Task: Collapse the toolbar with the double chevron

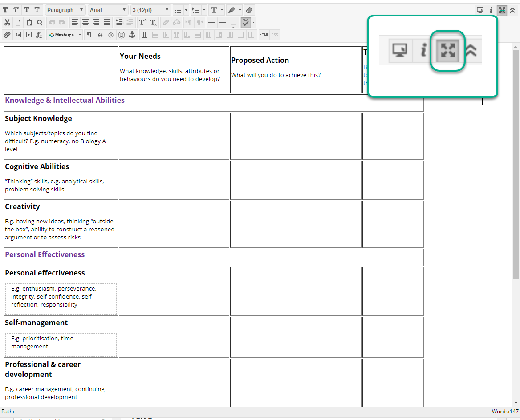Action: pos(512,10)
